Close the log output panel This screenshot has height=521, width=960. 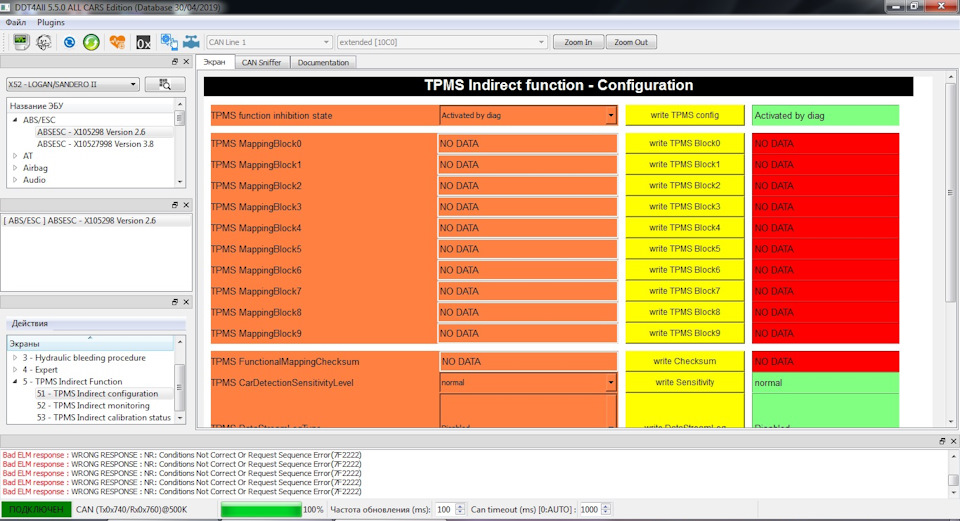coord(953,441)
